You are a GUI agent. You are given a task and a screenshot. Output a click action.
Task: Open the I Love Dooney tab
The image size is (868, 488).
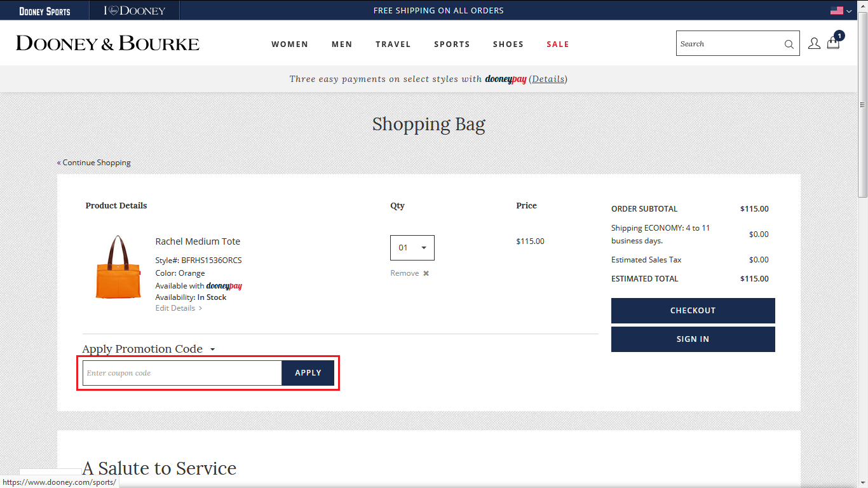click(x=135, y=10)
